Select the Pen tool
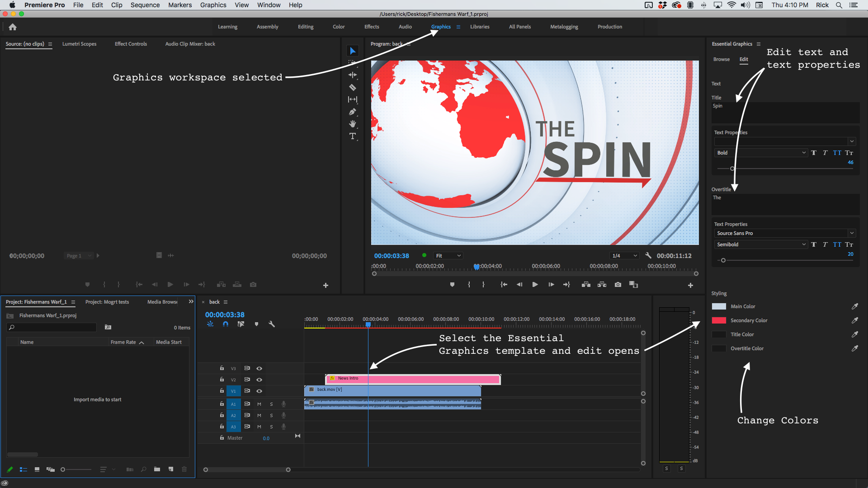 (x=353, y=112)
